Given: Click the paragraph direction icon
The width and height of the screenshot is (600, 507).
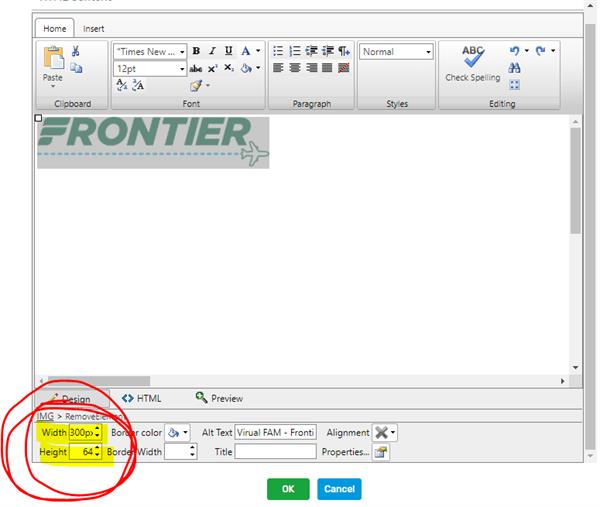Looking at the screenshot, I should point(344,51).
